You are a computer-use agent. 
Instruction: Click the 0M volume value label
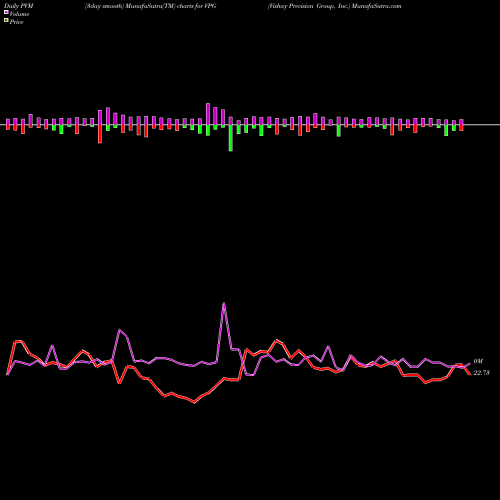(478, 361)
